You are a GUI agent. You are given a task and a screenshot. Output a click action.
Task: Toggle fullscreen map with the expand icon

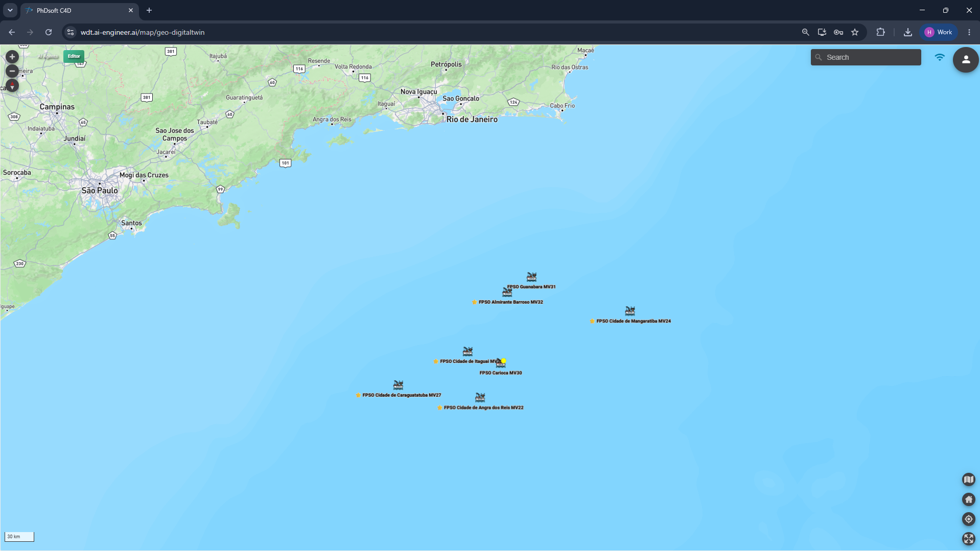pos(968,539)
